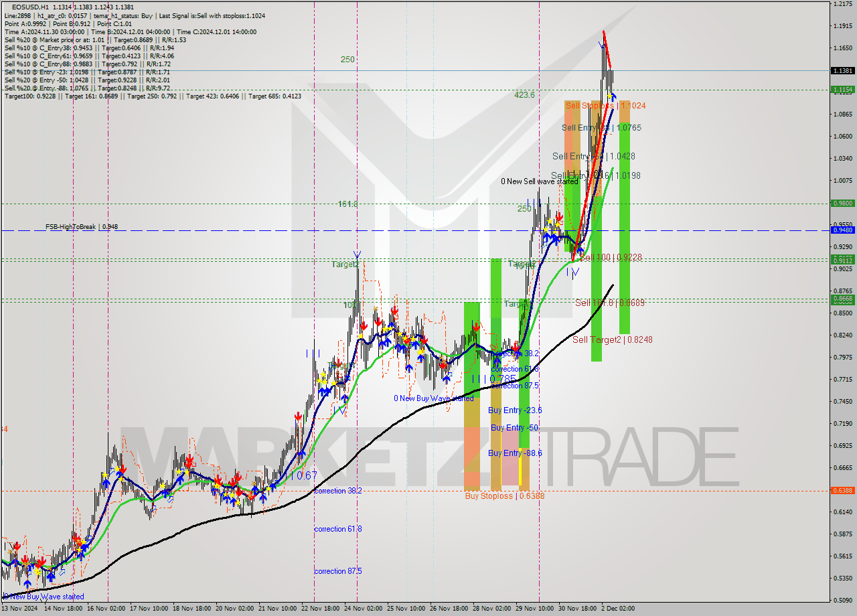
Task: Click the '28 Nov 02:00' time label
Action: (x=493, y=609)
